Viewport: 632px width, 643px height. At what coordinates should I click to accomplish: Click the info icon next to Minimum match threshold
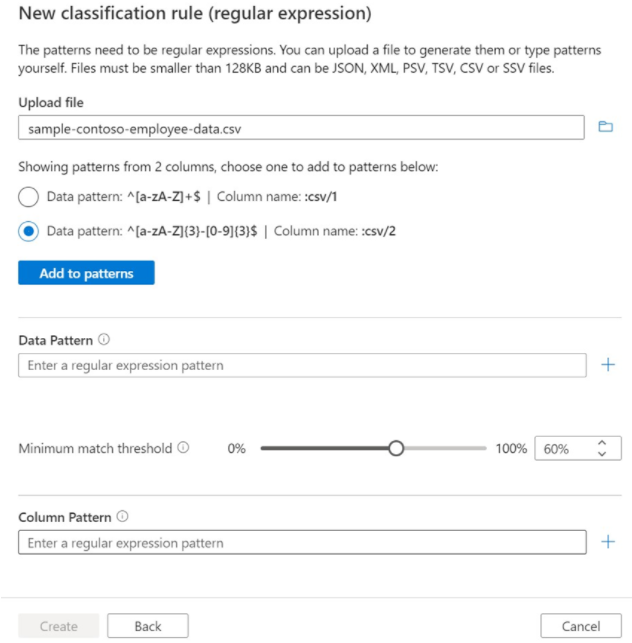tap(183, 448)
